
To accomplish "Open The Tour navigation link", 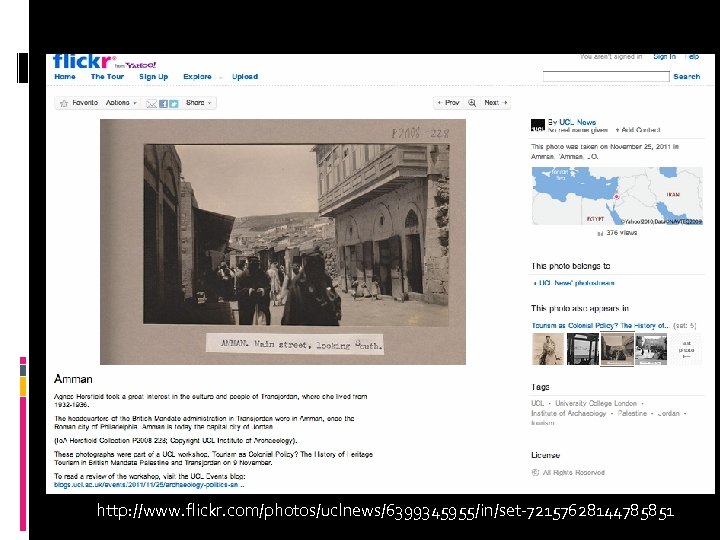I will 107,77.
